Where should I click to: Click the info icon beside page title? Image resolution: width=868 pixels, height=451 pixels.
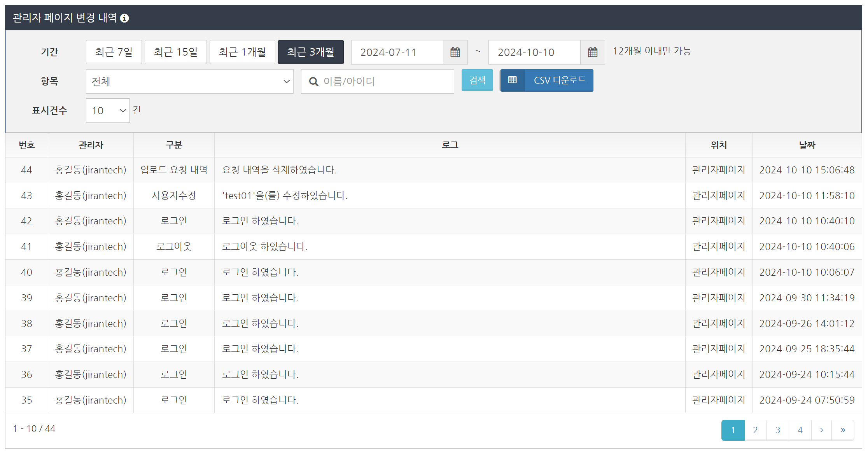[124, 18]
